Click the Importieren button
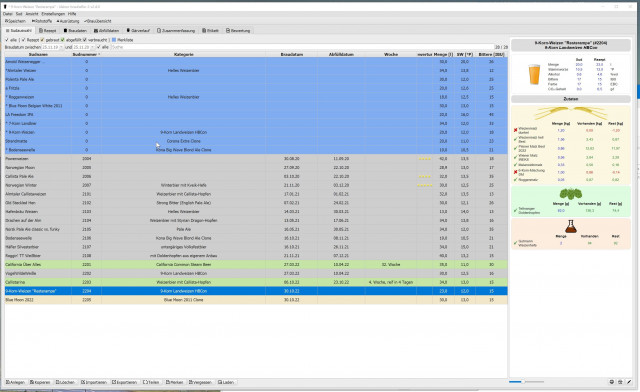This screenshot has height=392, width=640. (94, 382)
